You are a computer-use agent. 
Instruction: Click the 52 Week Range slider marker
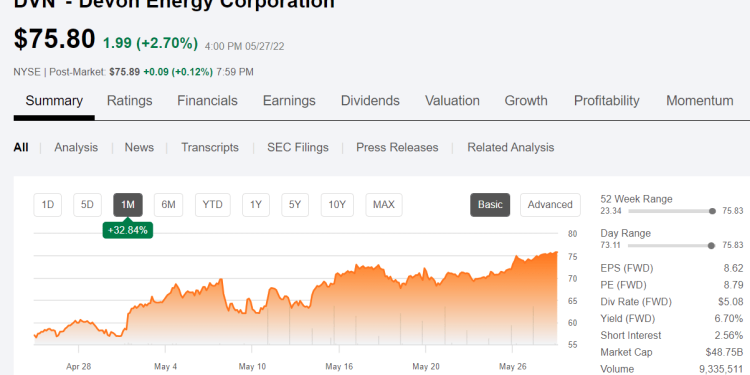pos(712,211)
